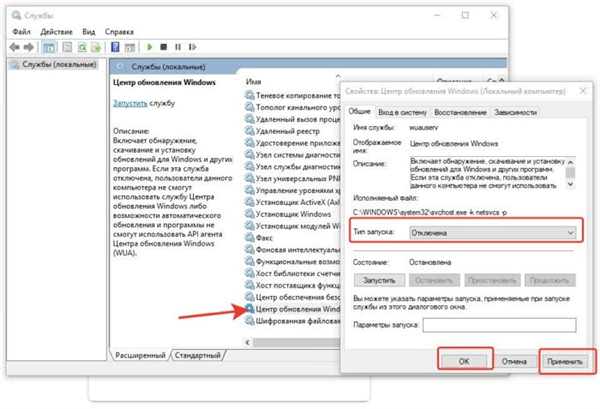Click gear icon beside Установщик Windows row
Screen dimensions: 600x409
tap(249, 214)
